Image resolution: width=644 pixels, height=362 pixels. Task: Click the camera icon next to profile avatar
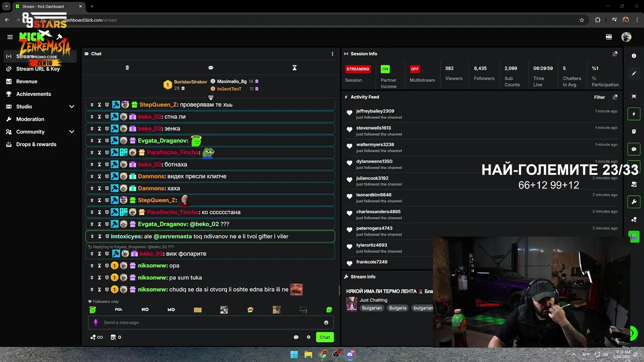[x=609, y=37]
